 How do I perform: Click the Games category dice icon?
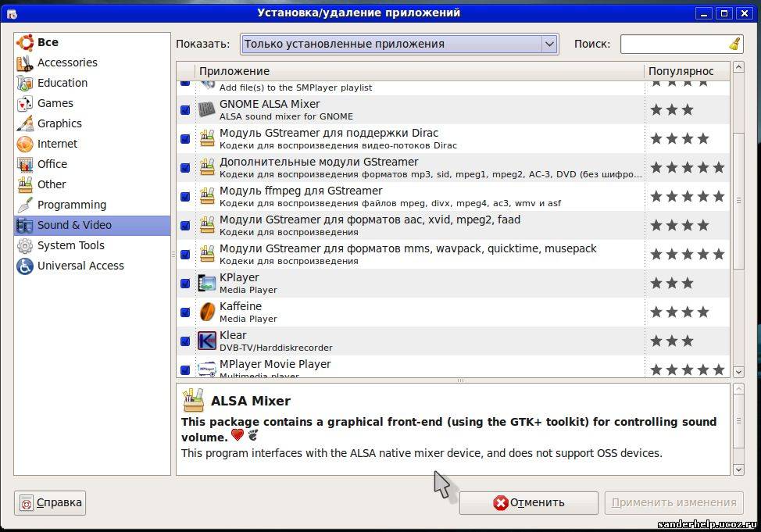(x=25, y=103)
